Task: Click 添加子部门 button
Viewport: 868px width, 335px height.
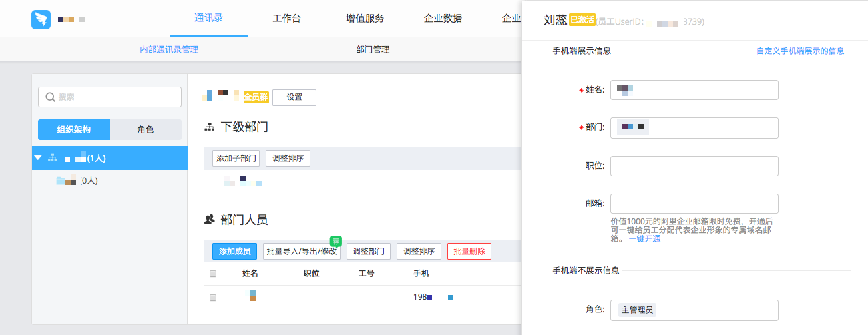Action: (x=236, y=159)
